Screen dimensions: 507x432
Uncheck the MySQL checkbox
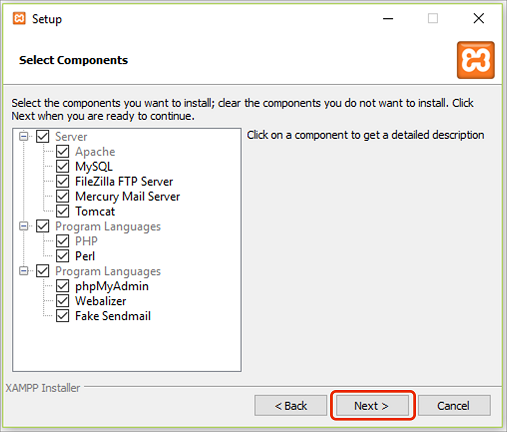(63, 166)
